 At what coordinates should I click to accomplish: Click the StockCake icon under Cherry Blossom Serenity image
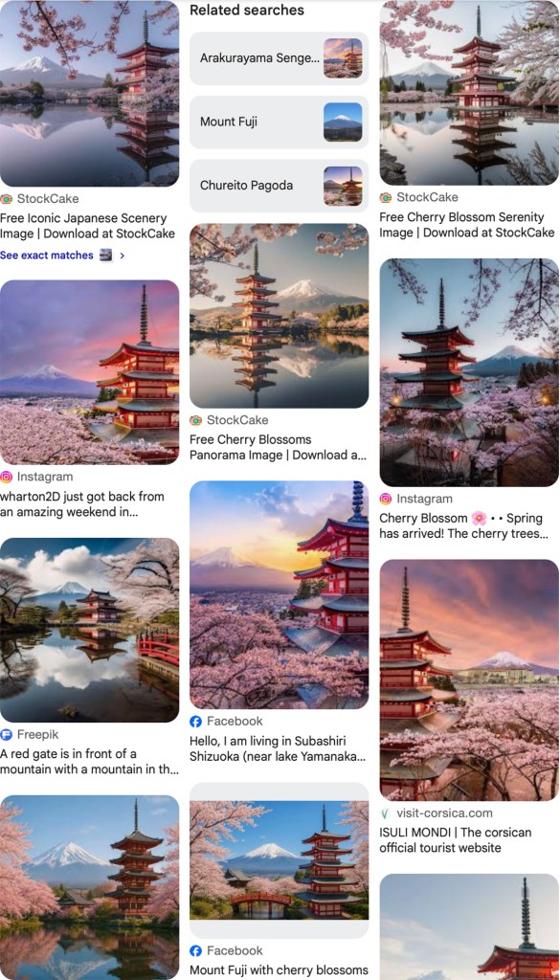[386, 197]
